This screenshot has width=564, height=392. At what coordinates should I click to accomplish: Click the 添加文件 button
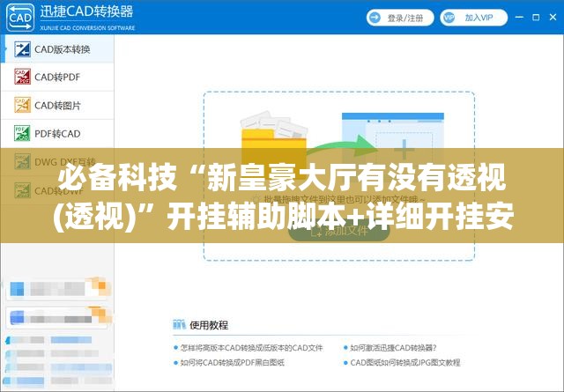click(338, 231)
